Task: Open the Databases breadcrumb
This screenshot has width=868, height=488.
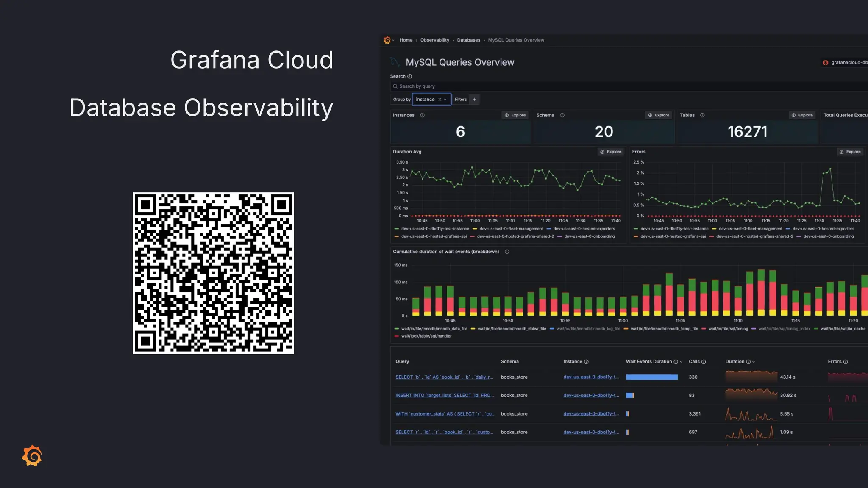Action: click(x=468, y=40)
